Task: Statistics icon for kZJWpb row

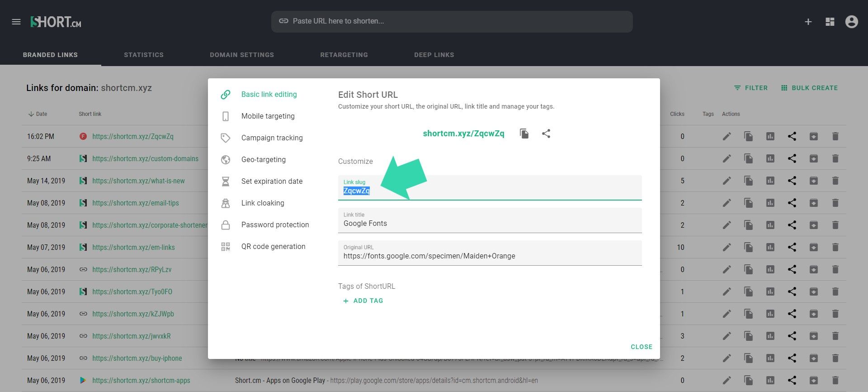Action: [770, 314]
